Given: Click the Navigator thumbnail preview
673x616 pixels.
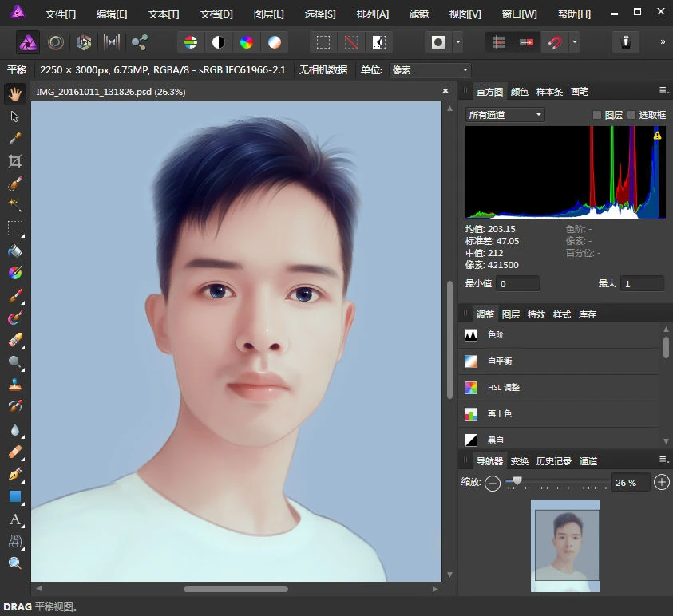Looking at the screenshot, I should [x=565, y=547].
